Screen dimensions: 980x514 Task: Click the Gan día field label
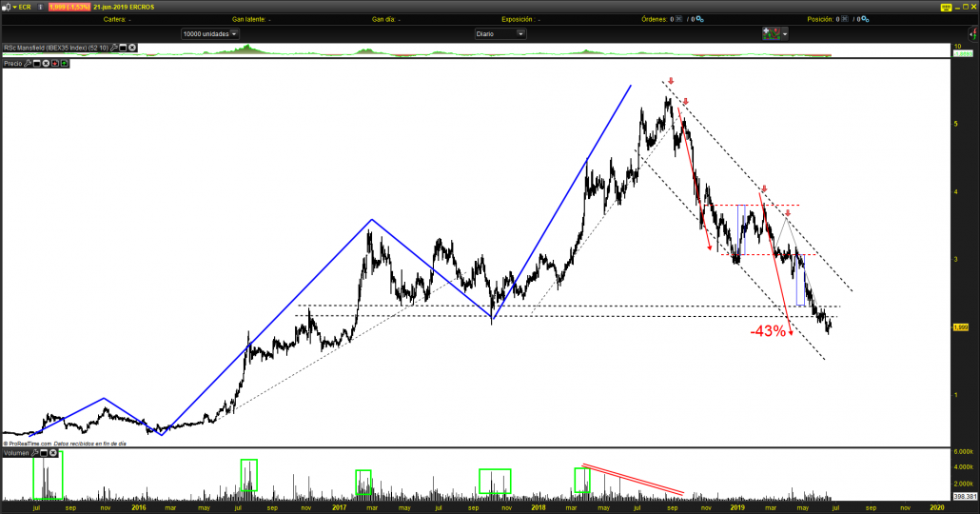[x=383, y=19]
